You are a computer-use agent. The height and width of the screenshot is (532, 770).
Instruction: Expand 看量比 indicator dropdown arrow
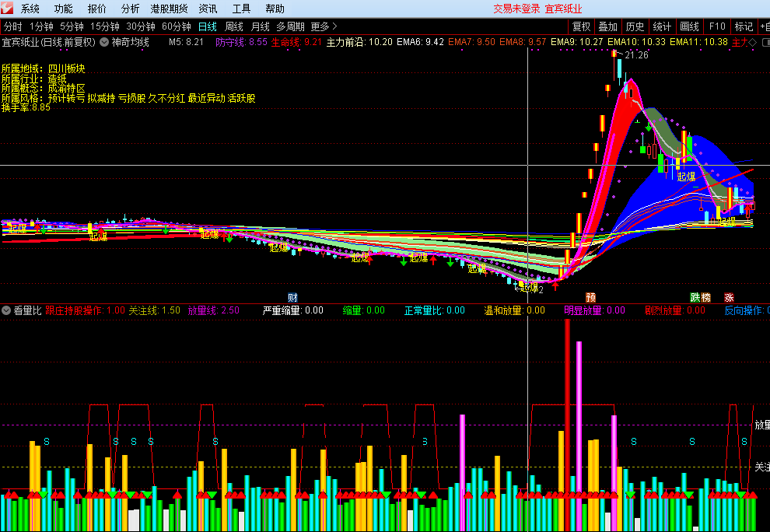click(x=6, y=310)
